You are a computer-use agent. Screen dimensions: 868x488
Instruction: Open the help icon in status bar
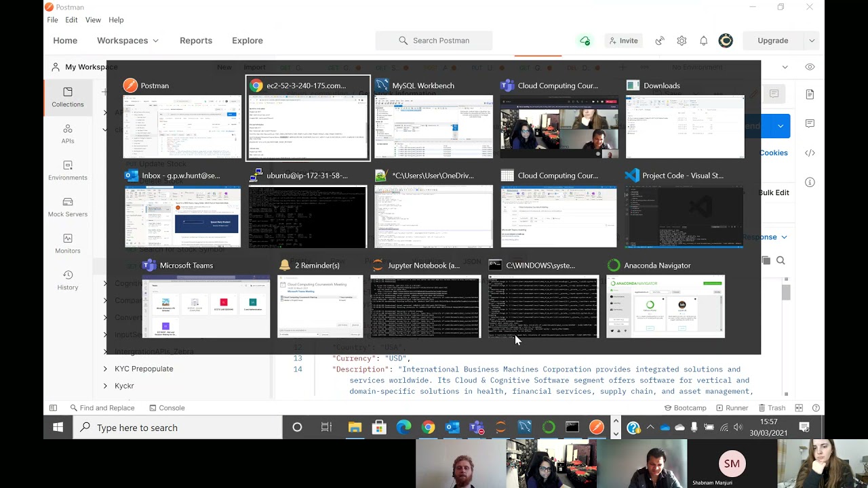(x=816, y=408)
